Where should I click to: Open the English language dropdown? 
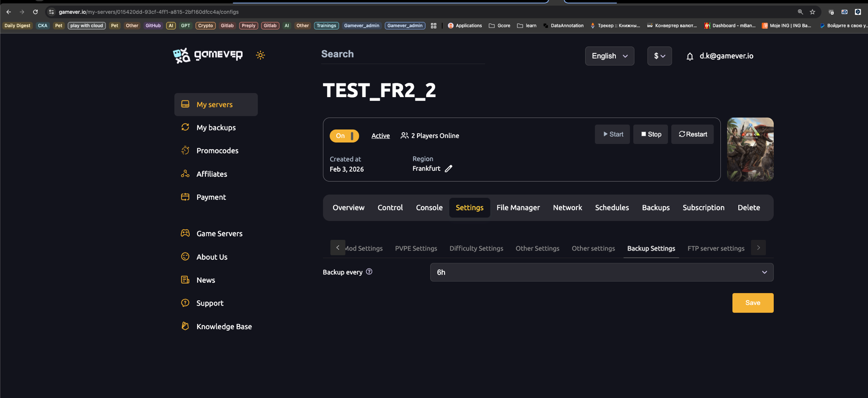(609, 56)
